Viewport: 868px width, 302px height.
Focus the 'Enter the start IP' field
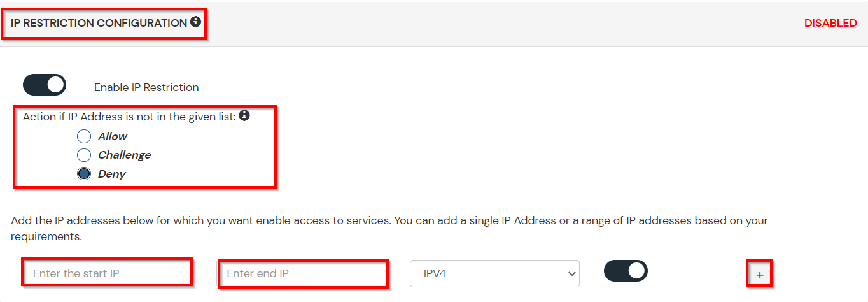click(x=108, y=273)
